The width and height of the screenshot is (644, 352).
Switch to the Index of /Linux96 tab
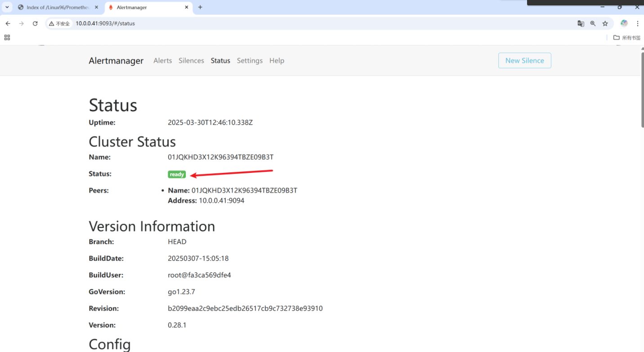(x=58, y=7)
